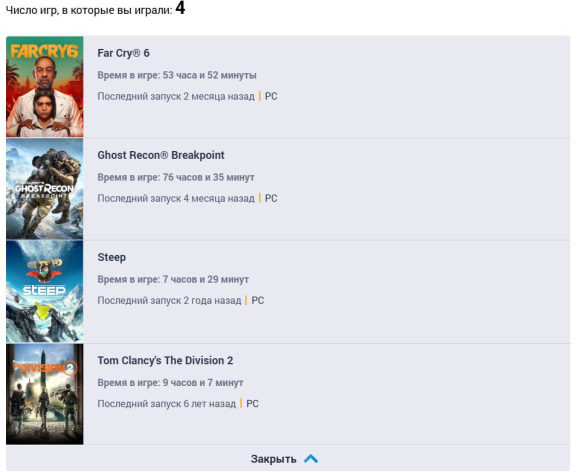The height and width of the screenshot is (476, 580).
Task: Select the Steep game cover image
Action: pyautogui.click(x=45, y=291)
